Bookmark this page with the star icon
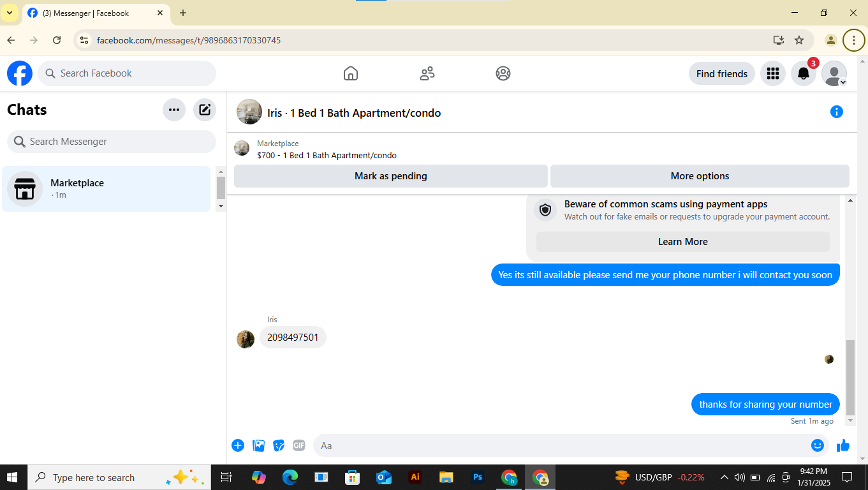Viewport: 868px width, 490px height. pyautogui.click(x=799, y=40)
